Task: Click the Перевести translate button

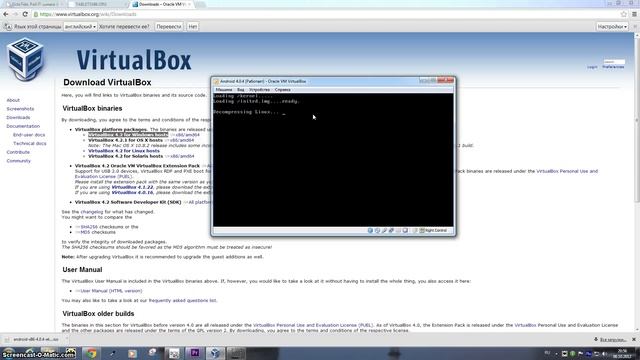Action: coord(169,27)
